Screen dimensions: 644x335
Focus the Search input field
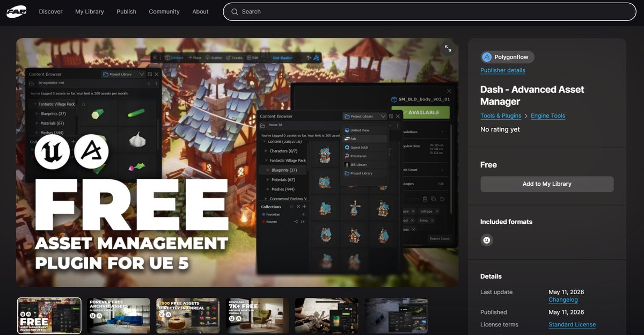pos(429,12)
